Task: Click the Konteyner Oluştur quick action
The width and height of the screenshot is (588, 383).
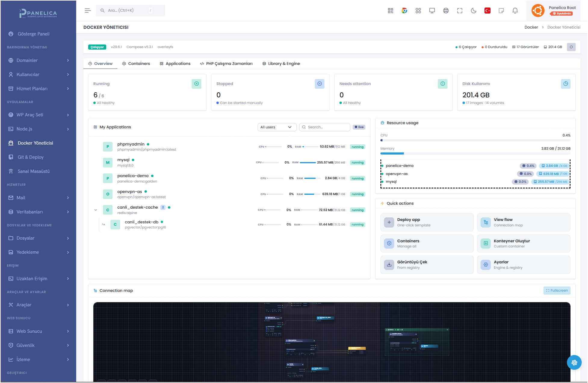Action: 523,244
